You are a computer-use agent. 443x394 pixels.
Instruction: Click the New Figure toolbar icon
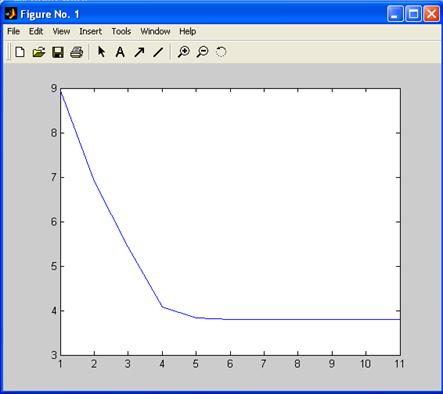coord(20,52)
